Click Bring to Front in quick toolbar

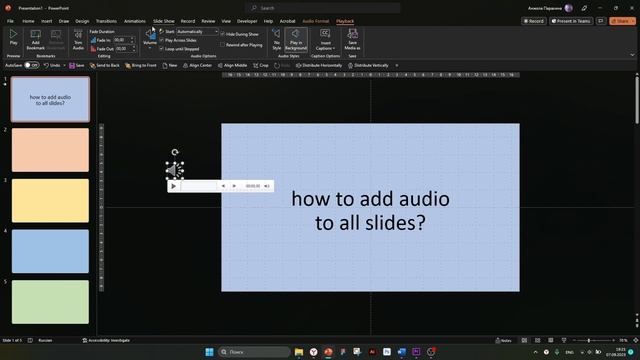click(140, 65)
